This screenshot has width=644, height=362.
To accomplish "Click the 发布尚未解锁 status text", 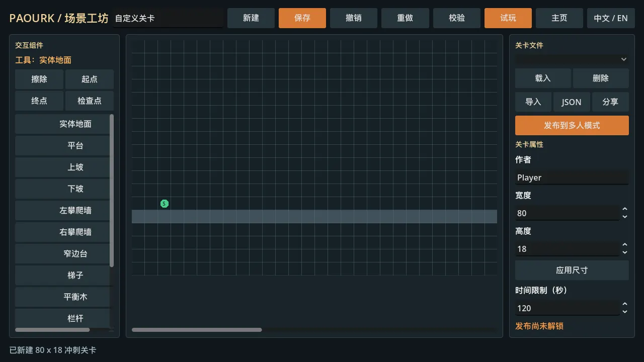I will pos(539,326).
